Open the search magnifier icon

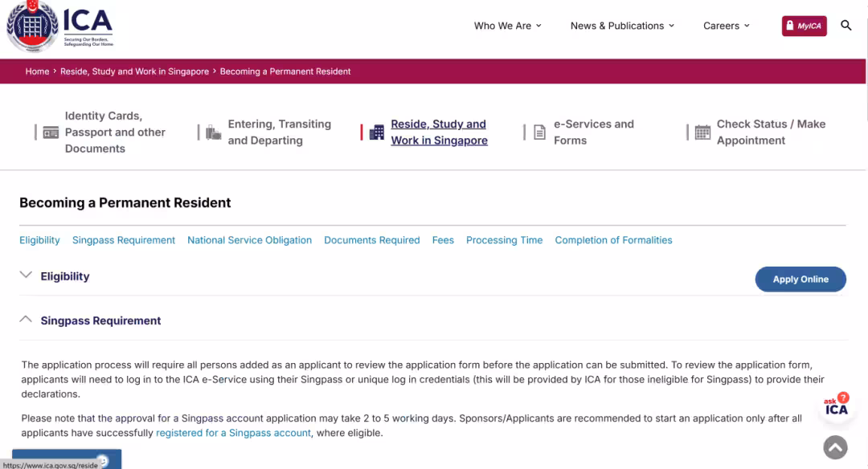tap(846, 26)
